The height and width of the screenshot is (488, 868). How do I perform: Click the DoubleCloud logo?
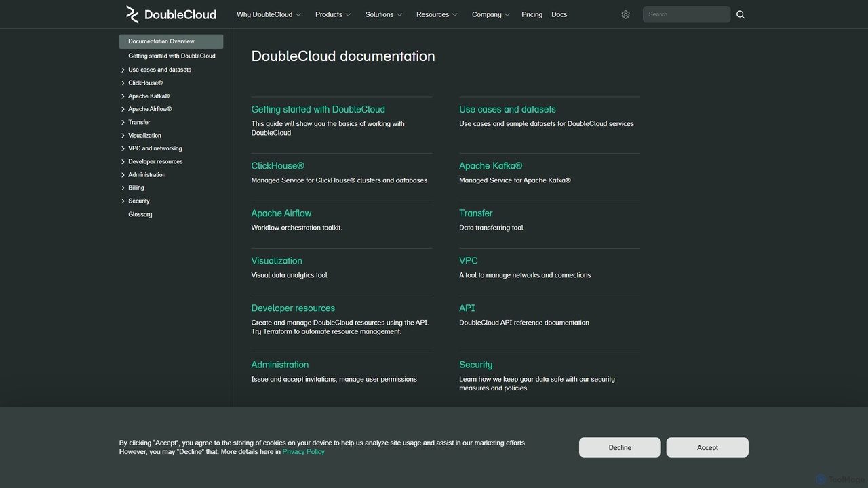[x=171, y=14]
